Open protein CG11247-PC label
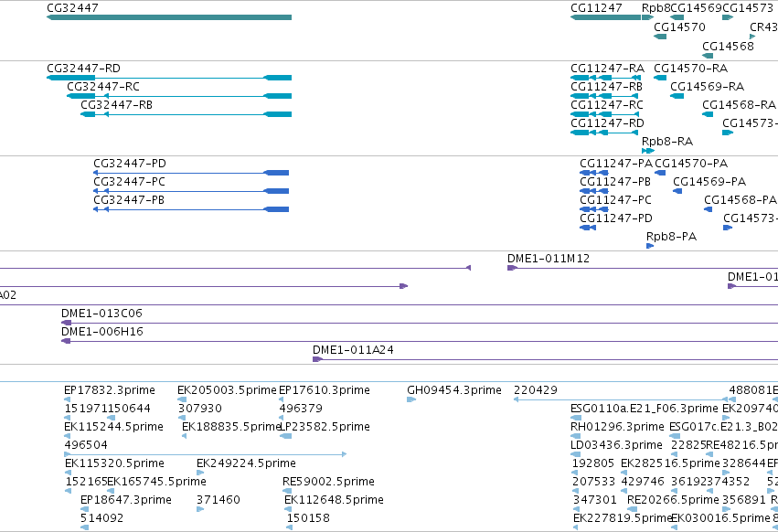 tap(616, 200)
